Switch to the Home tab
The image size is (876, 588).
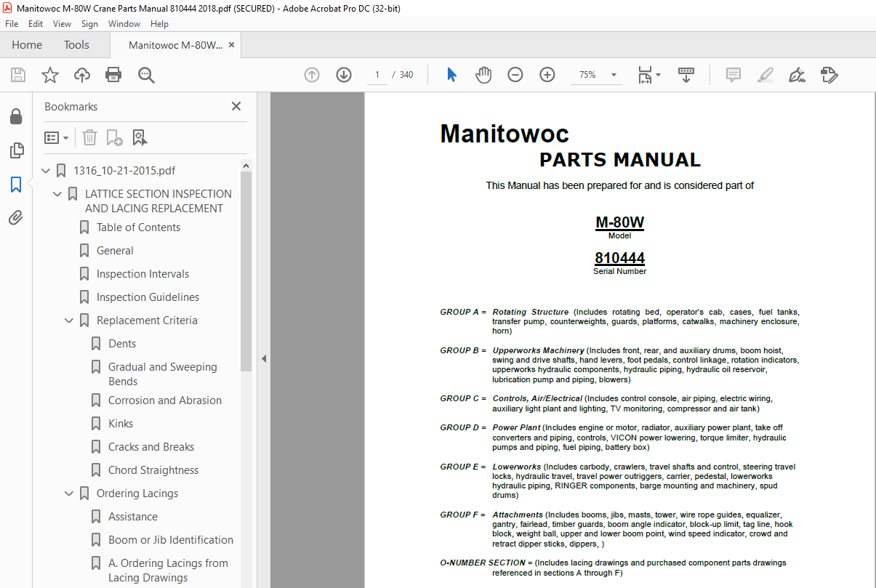click(x=27, y=45)
